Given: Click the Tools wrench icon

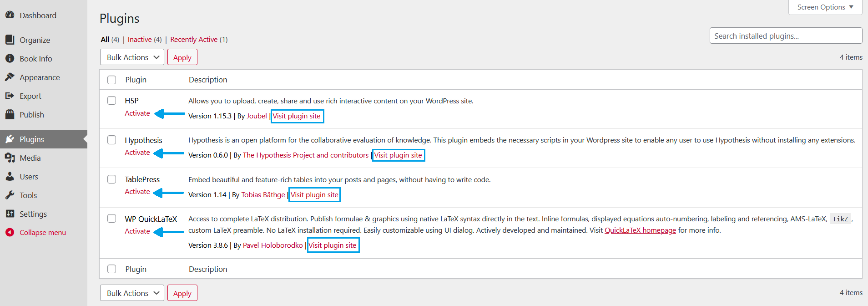Looking at the screenshot, I should click(x=10, y=195).
